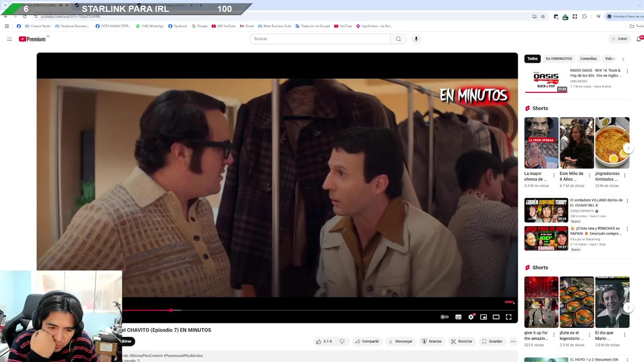Viewport: 644px width, 362px height.
Task: Seek video using the red progress bar
Action: click(318, 310)
